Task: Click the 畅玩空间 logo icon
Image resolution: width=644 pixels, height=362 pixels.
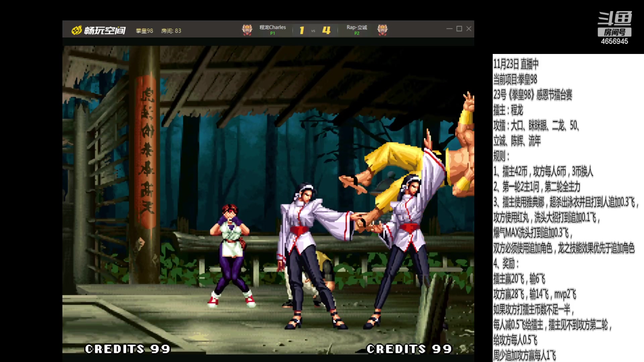Action: click(x=76, y=30)
